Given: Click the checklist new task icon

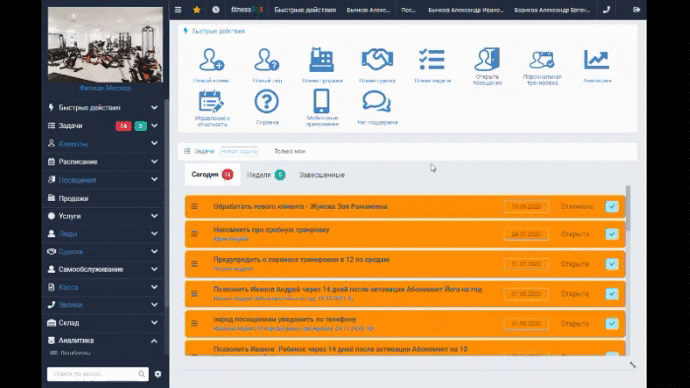Looking at the screenshot, I should coord(432,59).
